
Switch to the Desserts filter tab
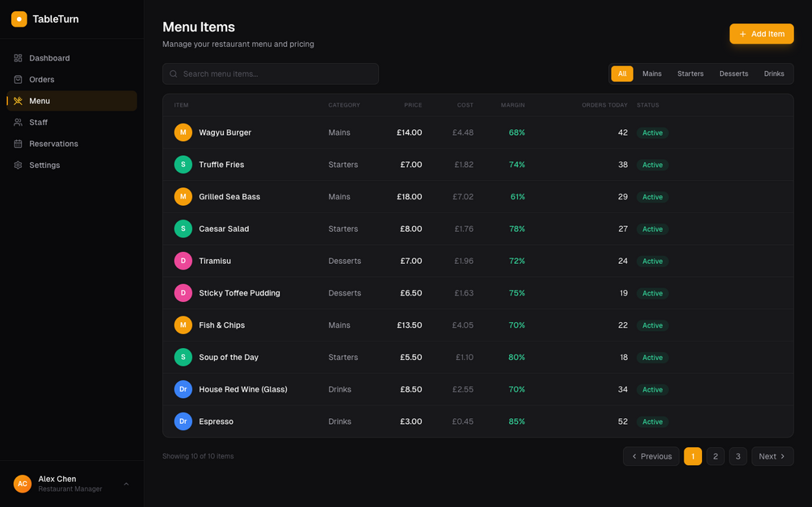[x=734, y=73]
